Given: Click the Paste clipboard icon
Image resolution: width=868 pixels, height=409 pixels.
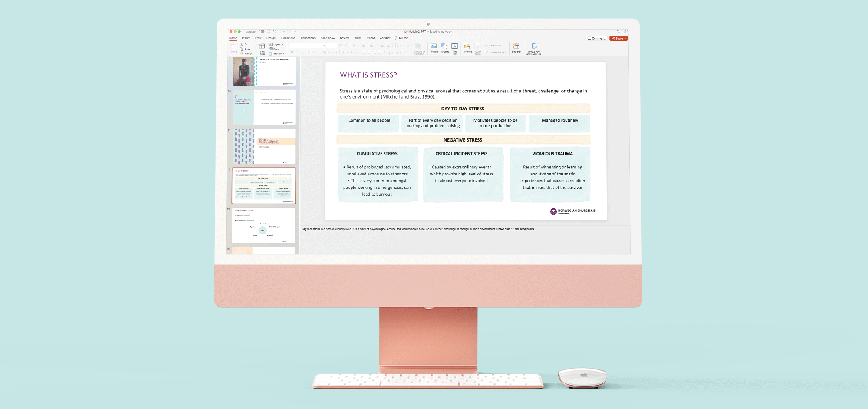Looking at the screenshot, I should (233, 46).
